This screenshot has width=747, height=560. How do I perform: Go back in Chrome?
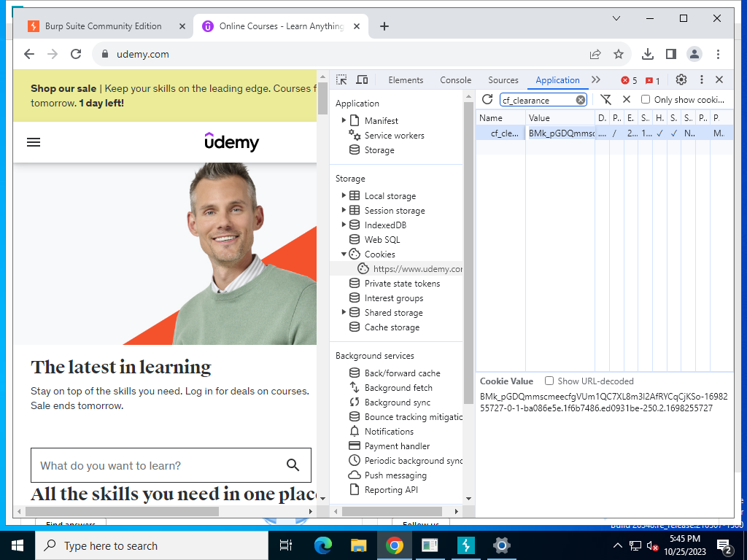(x=29, y=54)
